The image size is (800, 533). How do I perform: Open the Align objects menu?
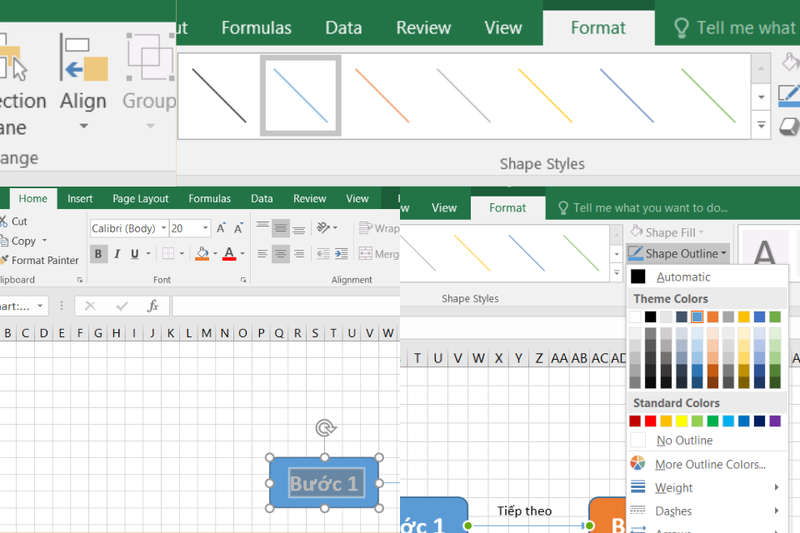(x=83, y=81)
